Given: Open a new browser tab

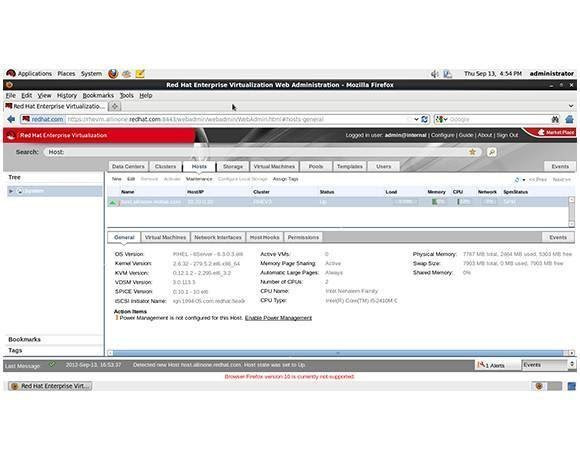Looking at the screenshot, I should (115, 106).
